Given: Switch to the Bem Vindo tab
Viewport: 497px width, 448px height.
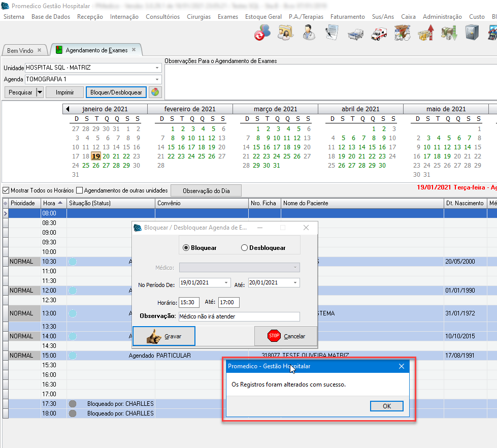Looking at the screenshot, I should pyautogui.click(x=20, y=51).
